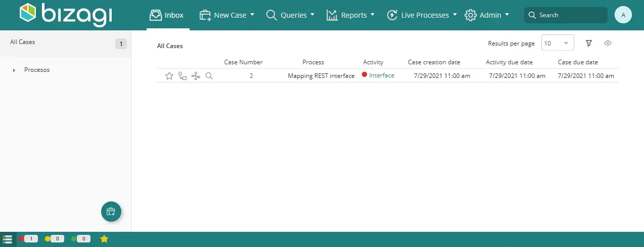644x247 pixels.
Task: Click the favorites star in status bar
Action: tap(104, 239)
